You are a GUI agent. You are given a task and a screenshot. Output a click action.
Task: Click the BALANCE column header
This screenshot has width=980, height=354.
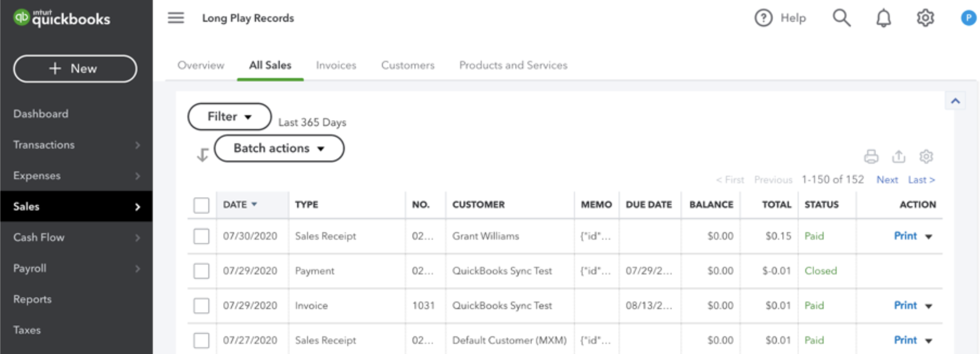coord(711,204)
